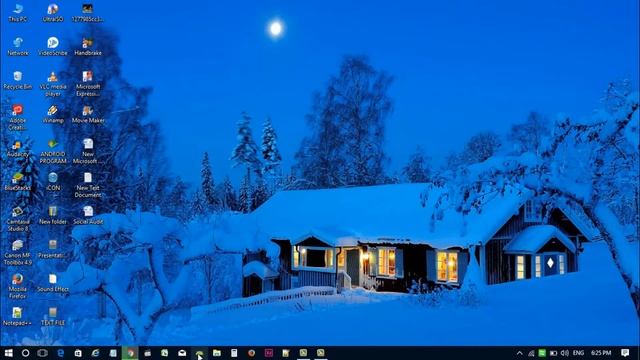Launch Firefox from the taskbar
640x360 pixels.
point(251,353)
